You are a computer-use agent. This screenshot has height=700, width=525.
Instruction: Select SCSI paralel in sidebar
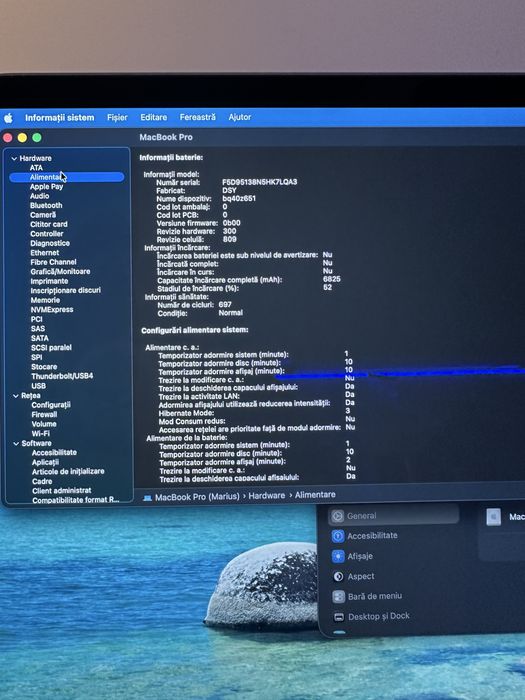(51, 348)
